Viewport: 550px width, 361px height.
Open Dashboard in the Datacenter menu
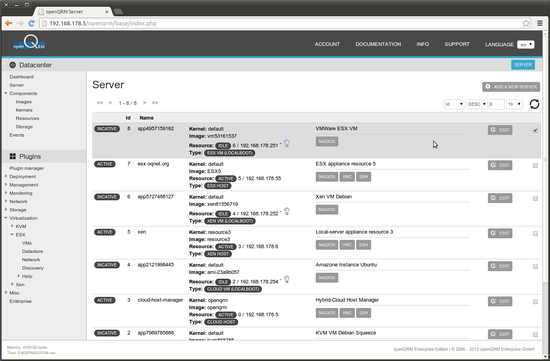coord(21,77)
